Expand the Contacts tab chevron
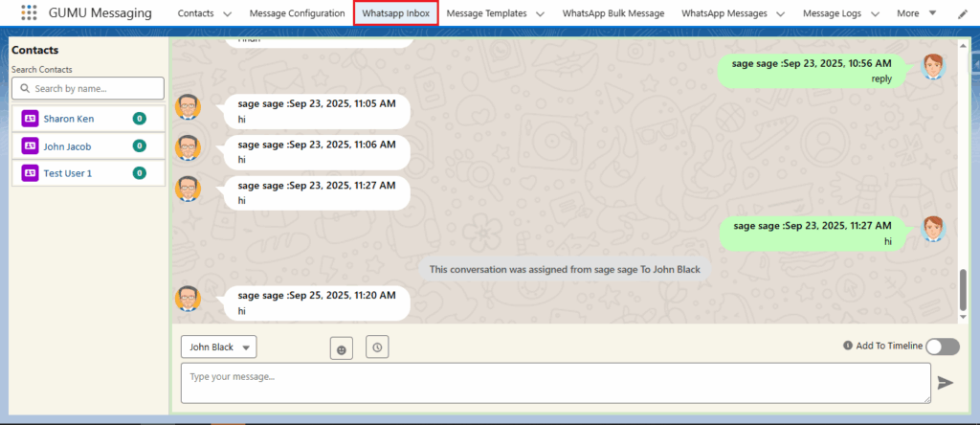This screenshot has height=425, width=980. click(227, 14)
